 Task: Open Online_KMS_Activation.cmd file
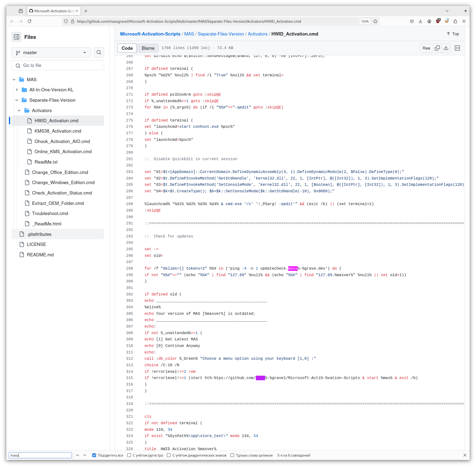coord(63,152)
